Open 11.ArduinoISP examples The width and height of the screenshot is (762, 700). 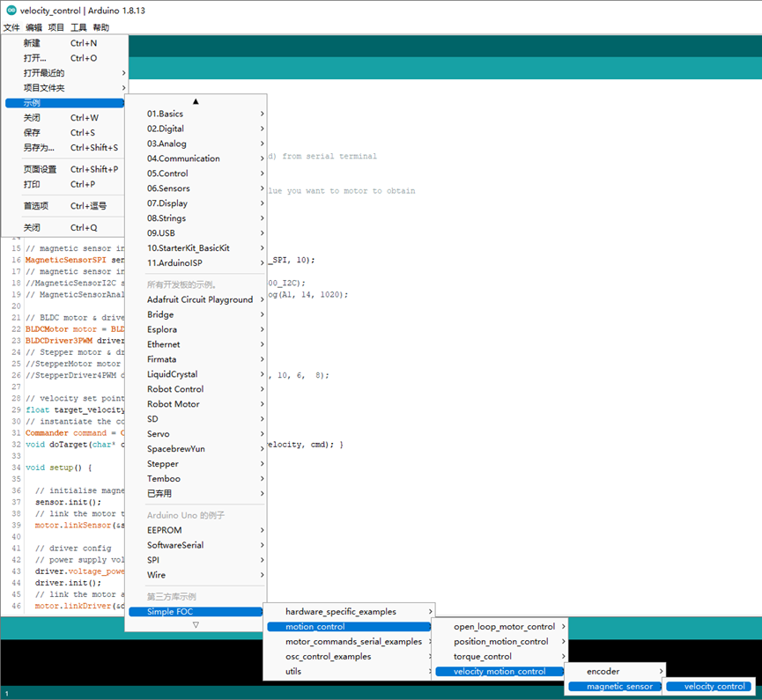[x=196, y=262]
